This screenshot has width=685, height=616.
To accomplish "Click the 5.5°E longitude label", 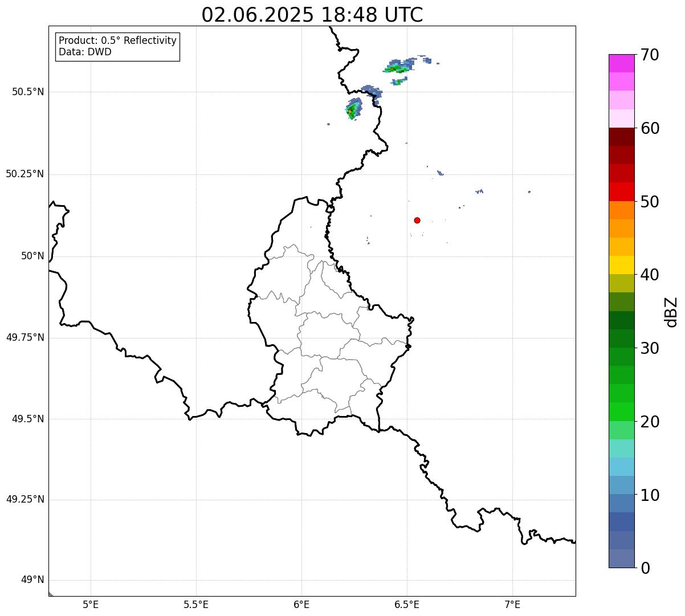I will pyautogui.click(x=196, y=604).
